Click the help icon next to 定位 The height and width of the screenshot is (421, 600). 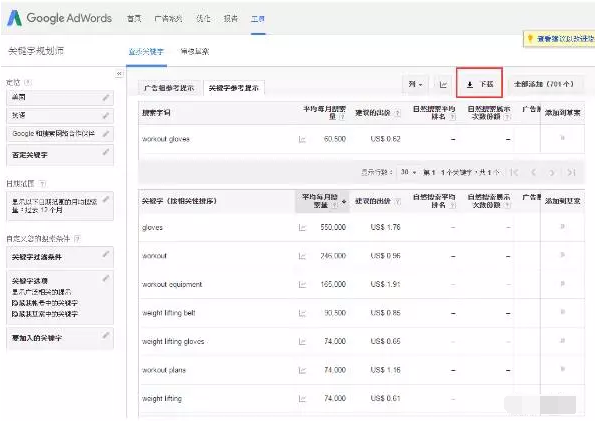click(26, 83)
